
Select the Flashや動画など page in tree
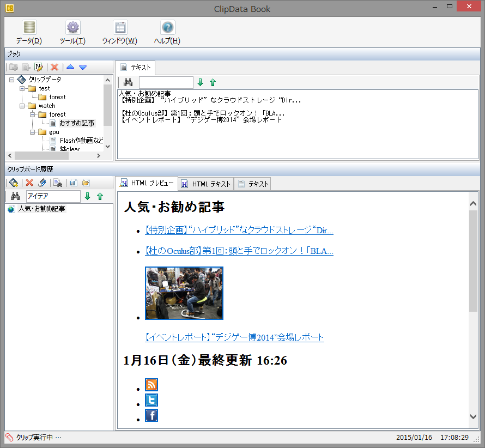click(x=81, y=141)
